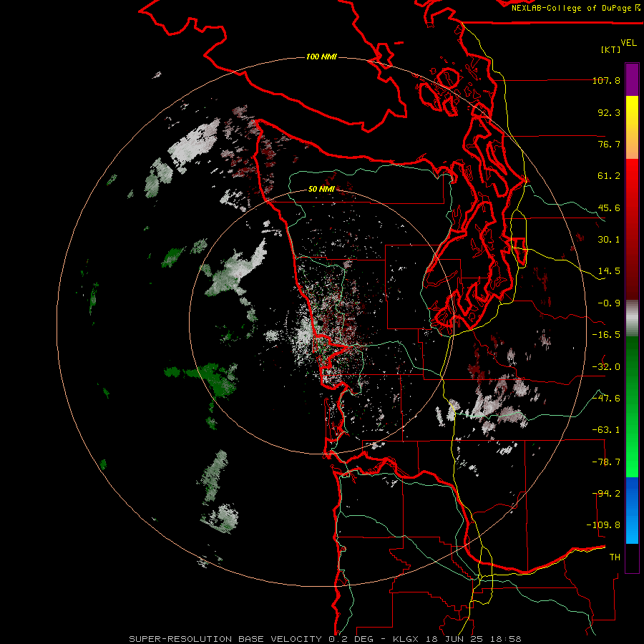Click the 107.8 velocity scale value
The image size is (644, 644).
coord(606,80)
